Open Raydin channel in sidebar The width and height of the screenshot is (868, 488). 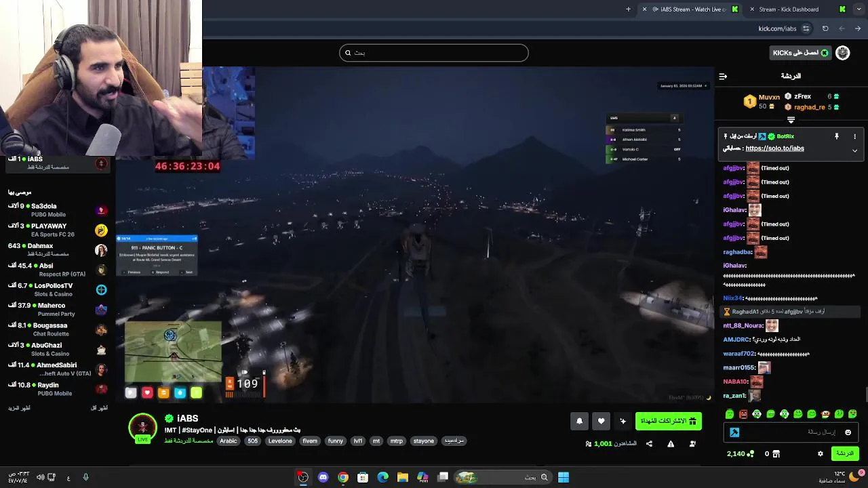[x=58, y=389]
